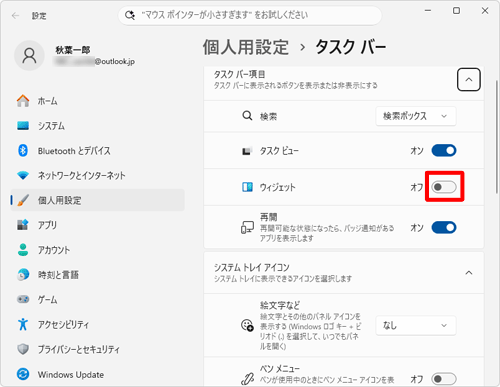Click the user profile avatar icon
This screenshot has height=387, width=500.
click(x=29, y=56)
